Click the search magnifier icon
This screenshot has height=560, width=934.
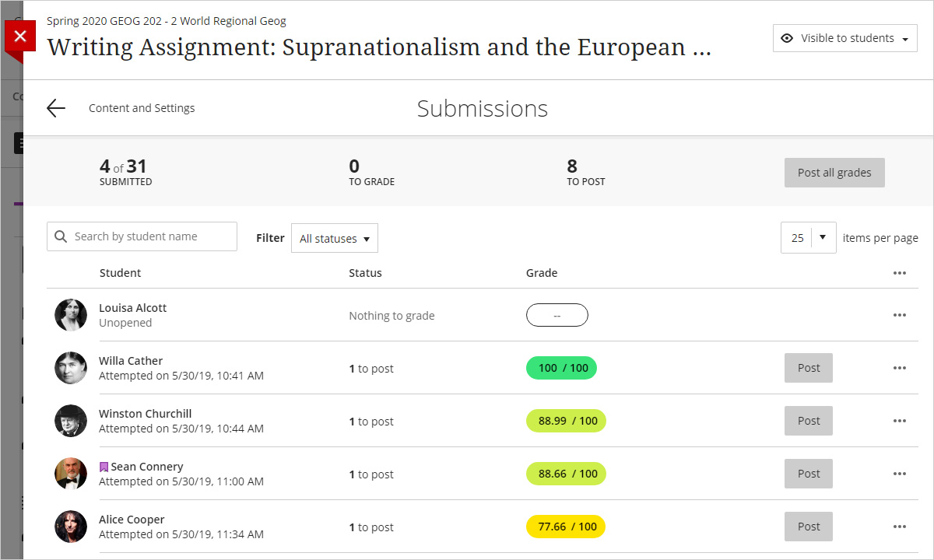coord(61,236)
